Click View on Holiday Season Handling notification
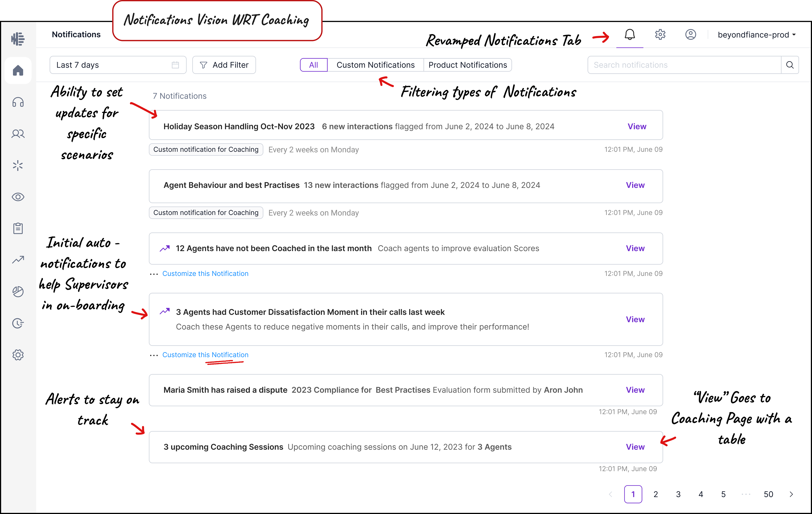 click(637, 126)
